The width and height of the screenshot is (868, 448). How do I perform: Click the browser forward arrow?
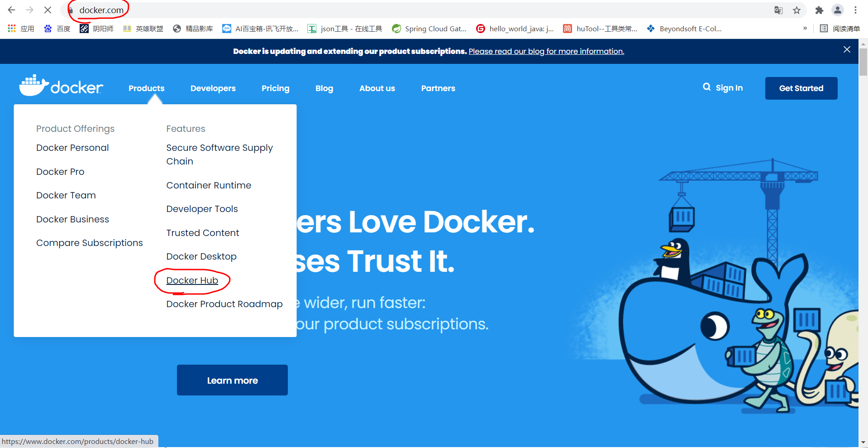tap(30, 10)
